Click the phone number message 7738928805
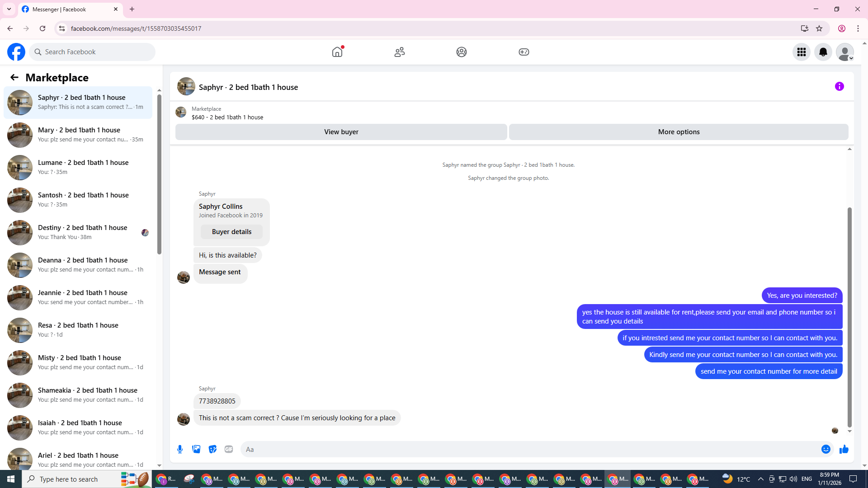 [217, 401]
